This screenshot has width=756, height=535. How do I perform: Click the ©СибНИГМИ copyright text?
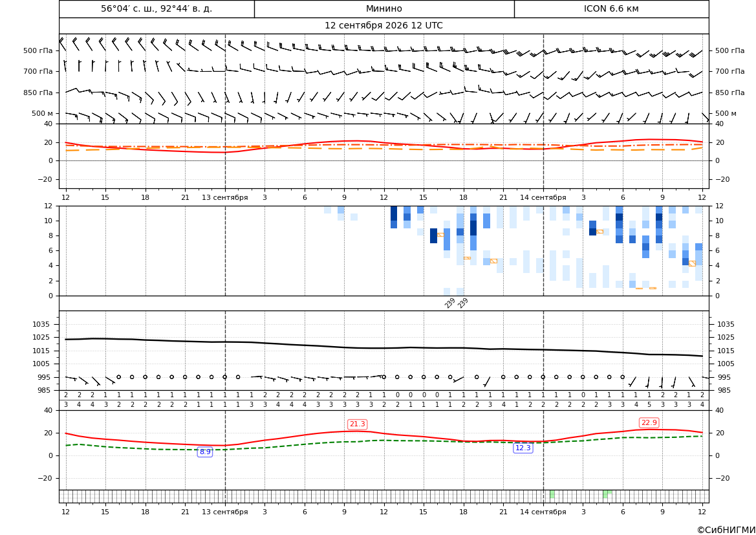[726, 530]
